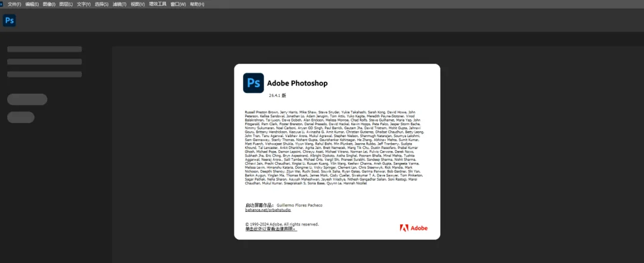
Task: Open the 文件(F) menu
Action: tap(14, 4)
